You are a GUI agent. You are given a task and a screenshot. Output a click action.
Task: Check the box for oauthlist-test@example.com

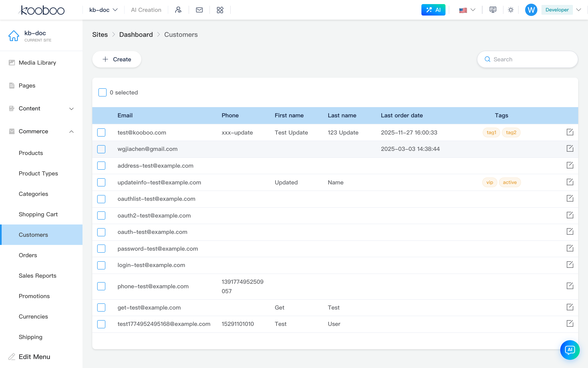coord(101,199)
